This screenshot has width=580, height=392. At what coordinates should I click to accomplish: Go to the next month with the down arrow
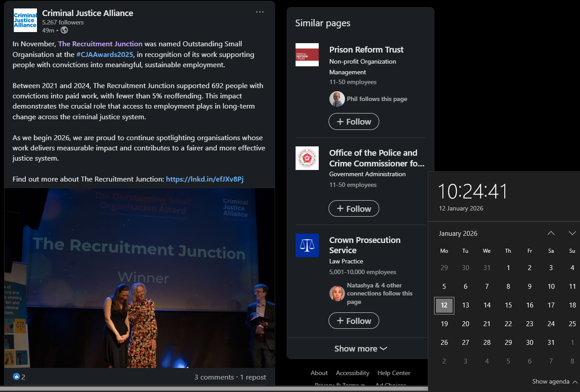click(x=572, y=233)
